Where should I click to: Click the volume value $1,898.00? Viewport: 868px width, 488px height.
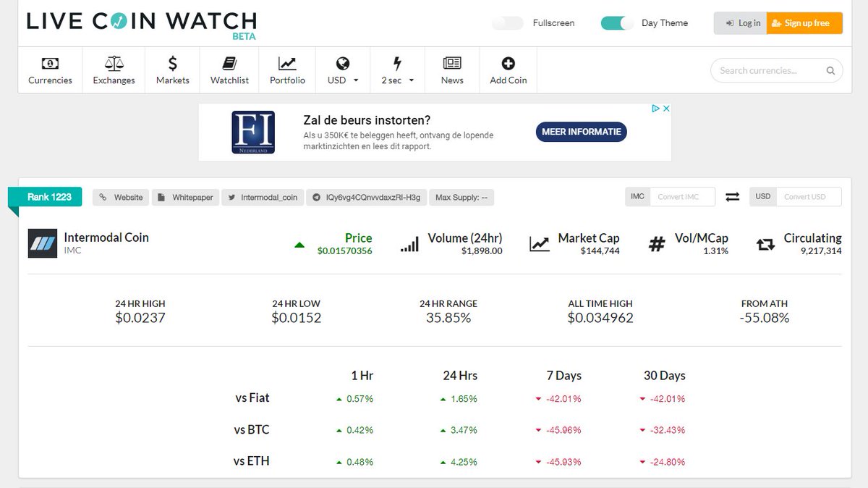[482, 251]
